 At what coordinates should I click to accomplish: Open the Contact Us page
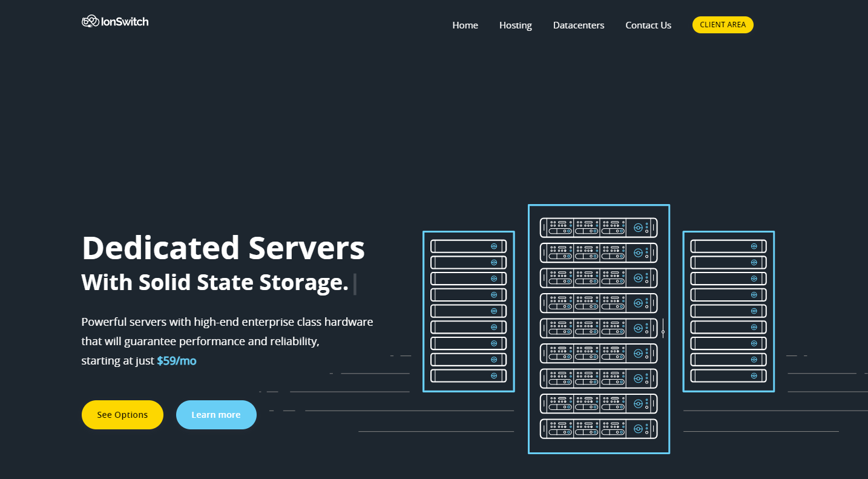(648, 25)
